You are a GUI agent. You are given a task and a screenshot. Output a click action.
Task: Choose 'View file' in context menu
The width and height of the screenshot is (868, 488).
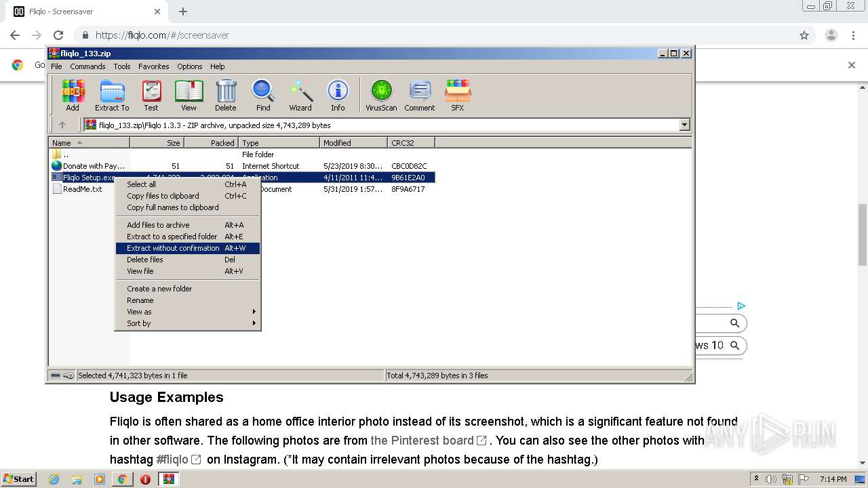188,271
